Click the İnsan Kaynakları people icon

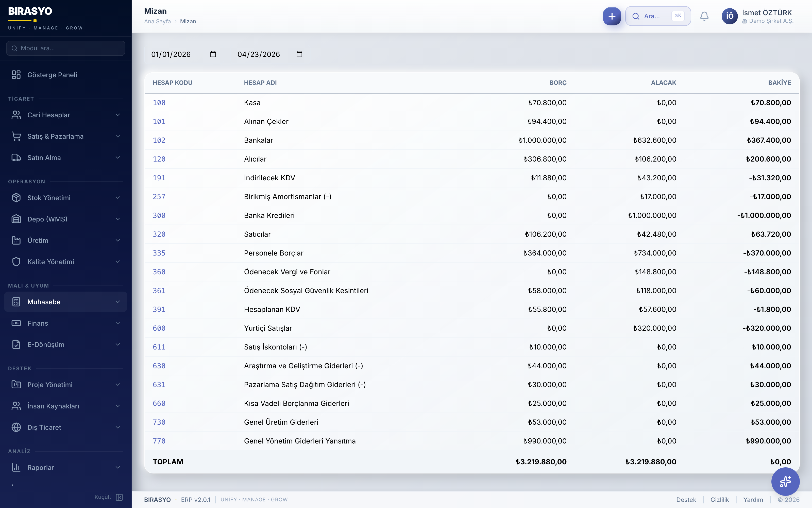click(16, 406)
